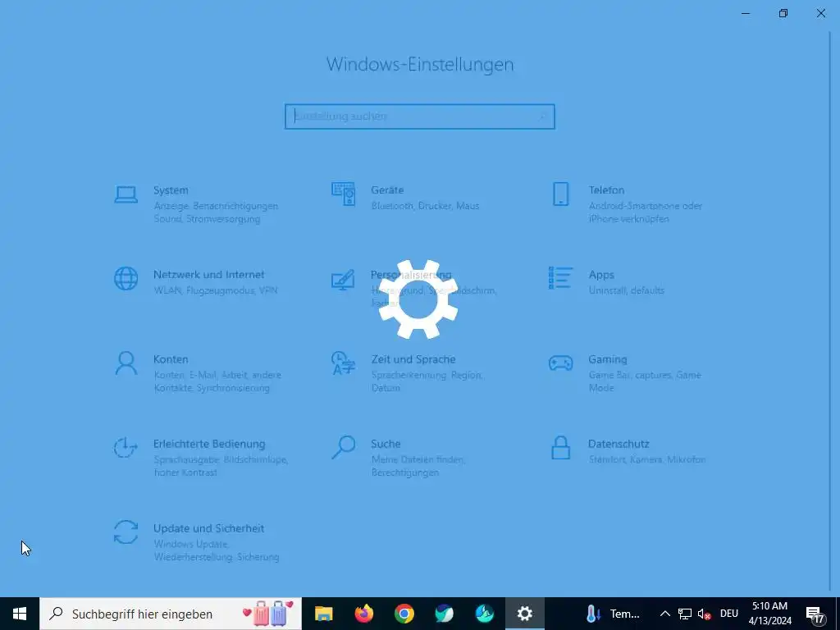
Task: Launch Firefox from the taskbar
Action: tap(363, 614)
